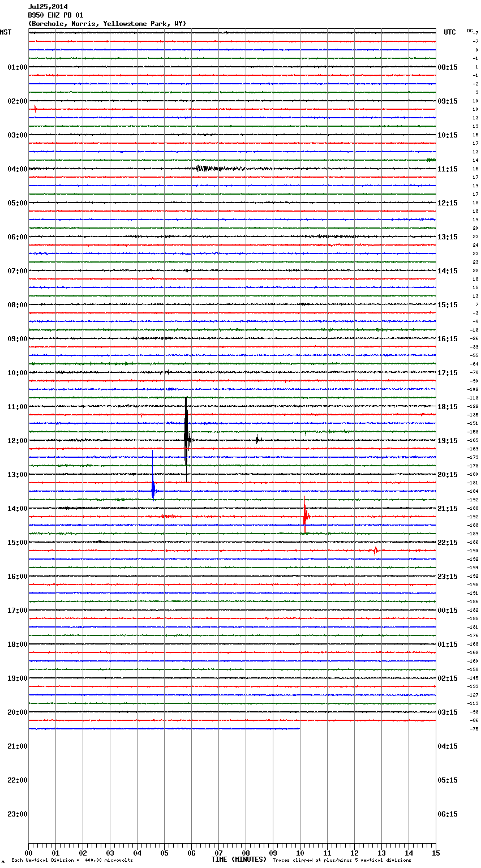Viewport: 481px width, 868px height.
Task: Click the 11:15 UTC time label
Action: 448,169
